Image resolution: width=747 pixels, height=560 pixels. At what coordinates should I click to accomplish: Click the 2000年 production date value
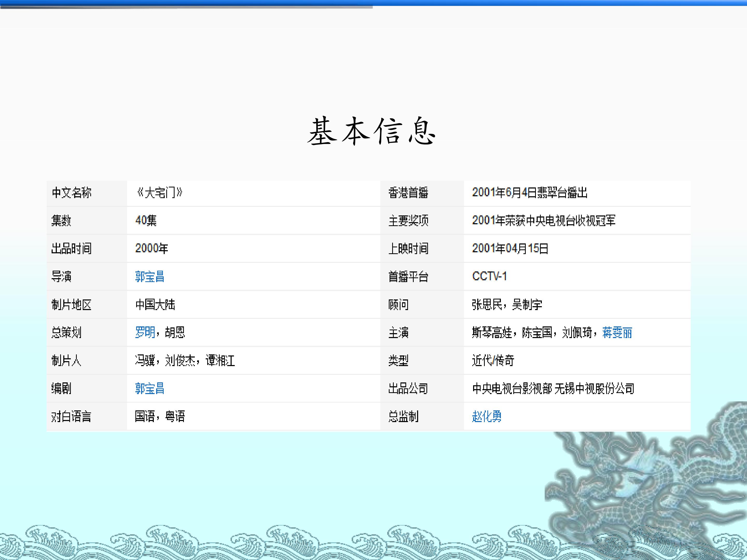pos(152,248)
